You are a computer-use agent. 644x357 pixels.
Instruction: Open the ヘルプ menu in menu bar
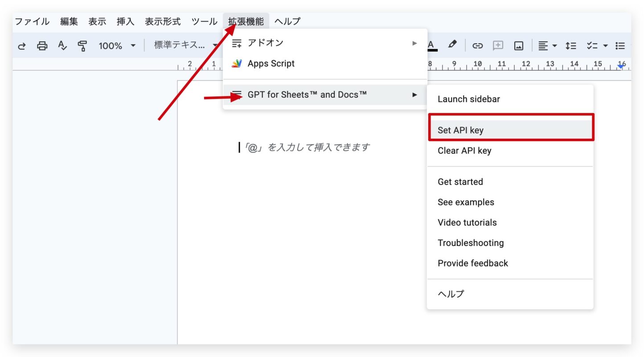[x=287, y=21]
